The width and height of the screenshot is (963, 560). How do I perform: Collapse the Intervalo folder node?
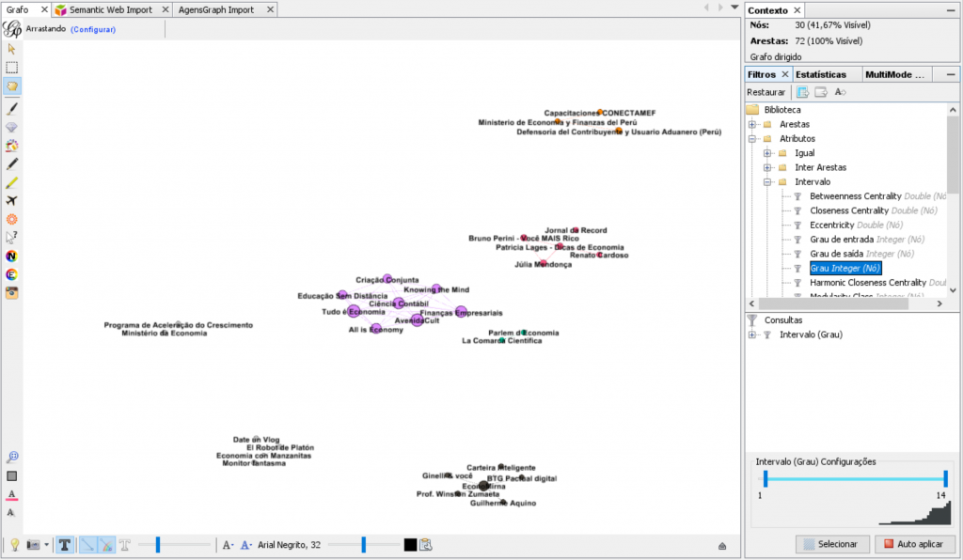(767, 181)
